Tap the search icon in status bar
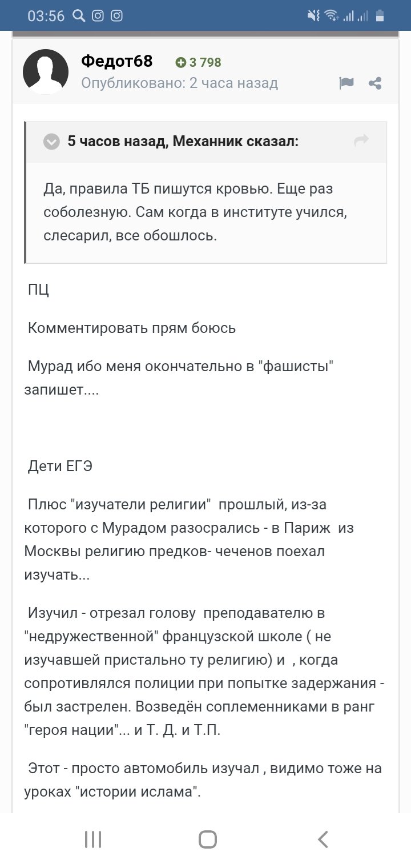 coord(79,16)
